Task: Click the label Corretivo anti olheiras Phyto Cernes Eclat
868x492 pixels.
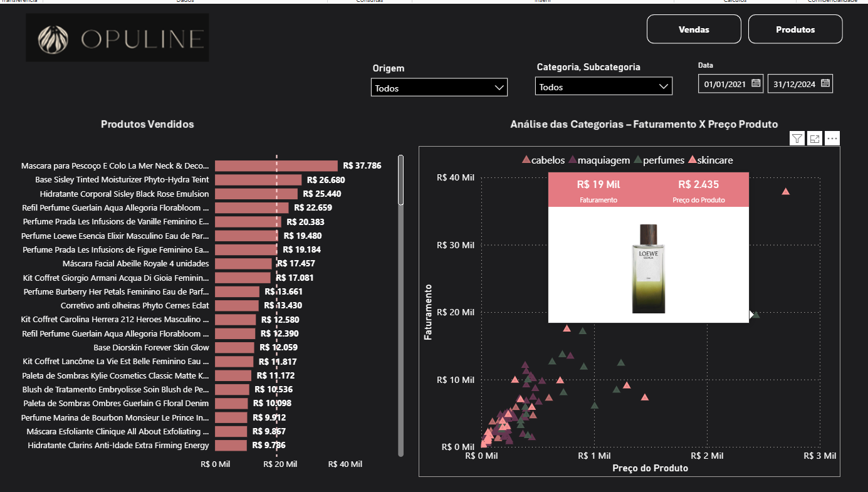Action: pos(135,305)
